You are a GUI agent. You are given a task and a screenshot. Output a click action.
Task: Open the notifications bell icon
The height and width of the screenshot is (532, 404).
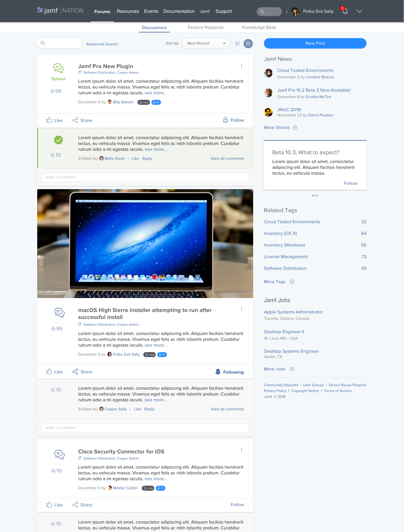pos(345,11)
